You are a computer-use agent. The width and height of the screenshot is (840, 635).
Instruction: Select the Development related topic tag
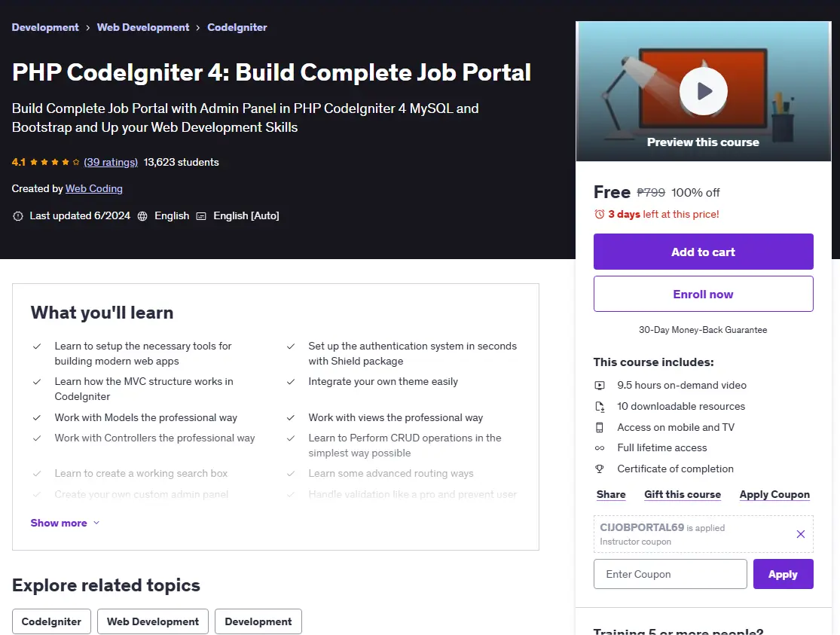tap(258, 621)
